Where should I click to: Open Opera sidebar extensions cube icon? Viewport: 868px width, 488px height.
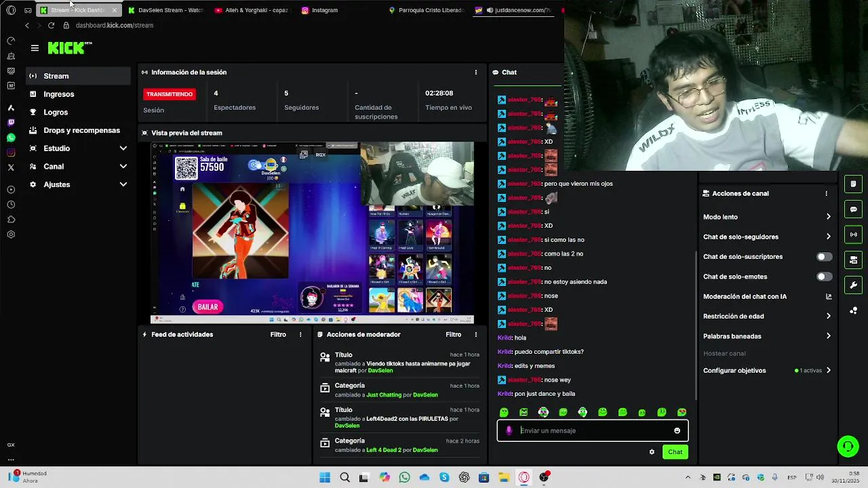[11, 220]
